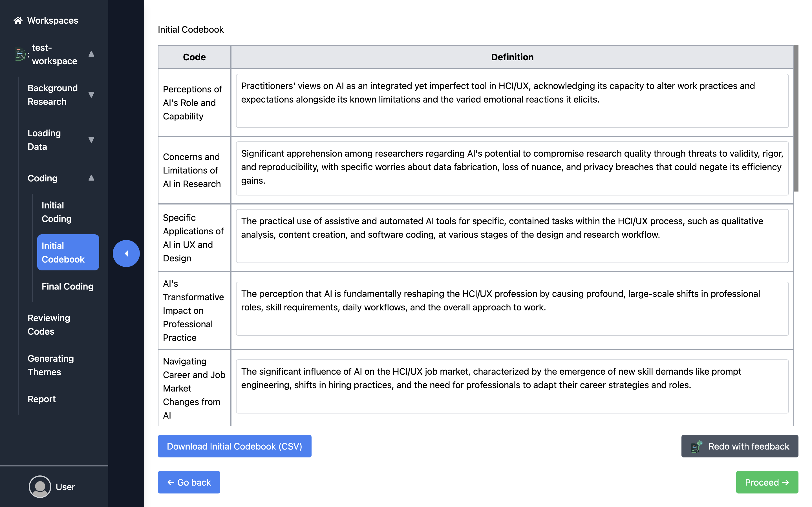Image resolution: width=812 pixels, height=507 pixels.
Task: Click the codebook table scrollbar
Action: click(x=796, y=119)
